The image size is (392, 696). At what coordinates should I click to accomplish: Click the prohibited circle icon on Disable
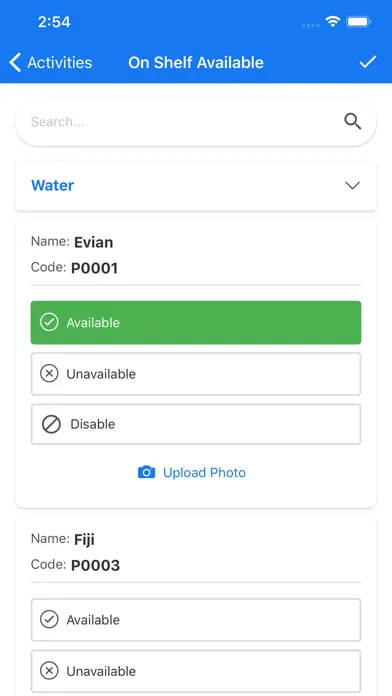[x=51, y=424]
